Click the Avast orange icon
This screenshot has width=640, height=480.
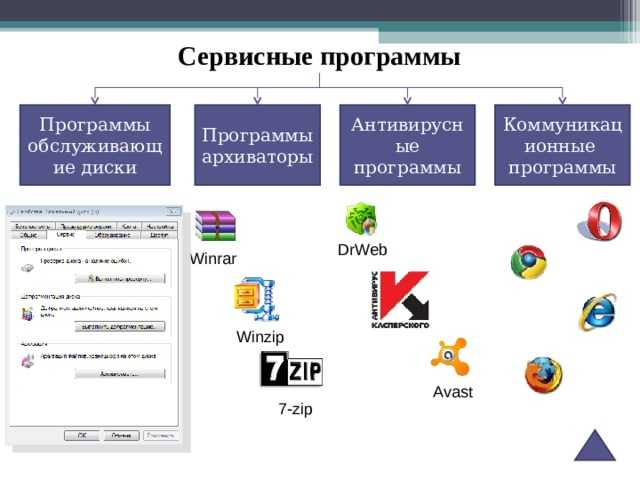pos(451,357)
